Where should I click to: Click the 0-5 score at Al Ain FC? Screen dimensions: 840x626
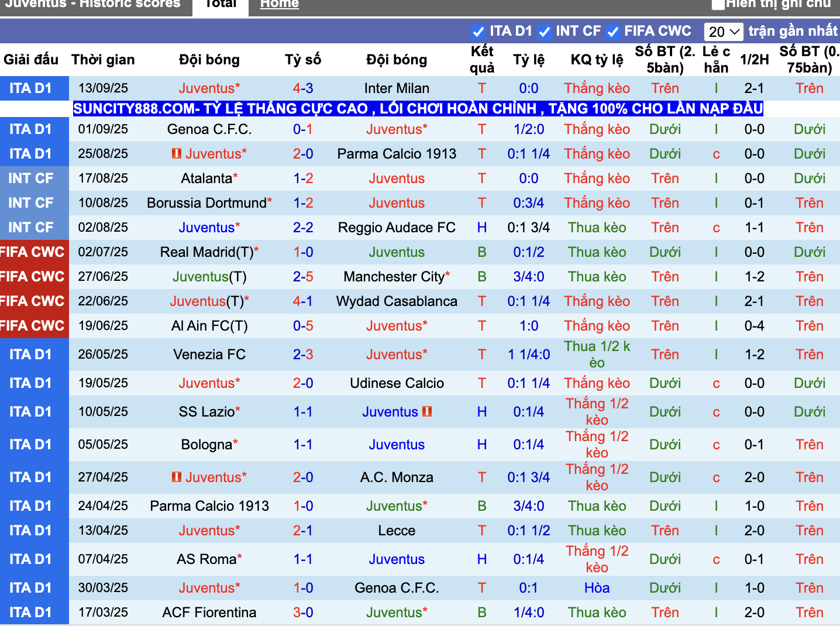tap(303, 326)
